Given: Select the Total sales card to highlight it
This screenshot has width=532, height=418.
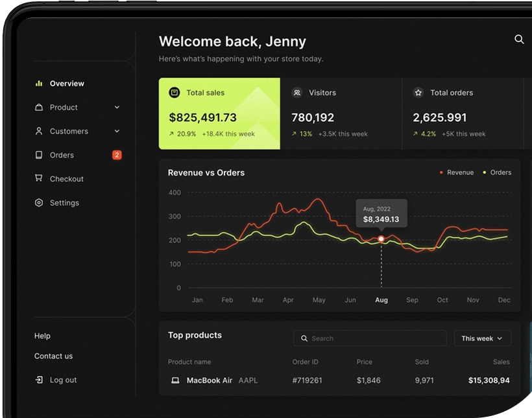Looking at the screenshot, I should [219, 115].
